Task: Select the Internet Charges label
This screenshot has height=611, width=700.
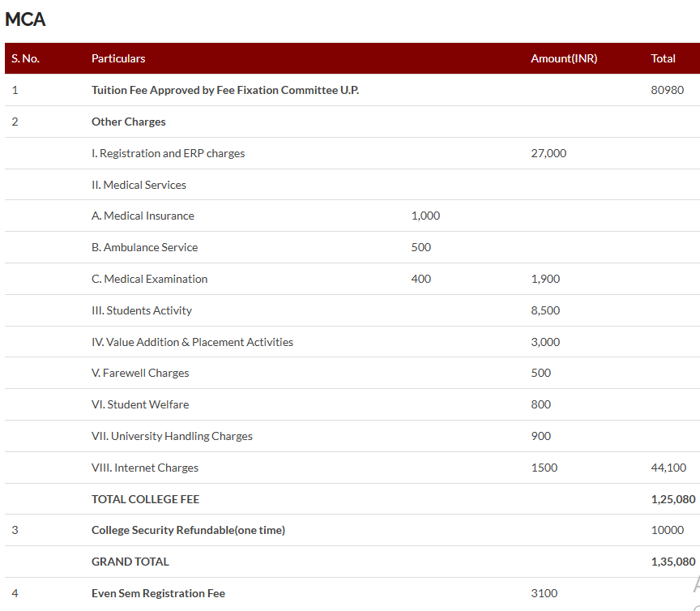Action: (x=145, y=468)
